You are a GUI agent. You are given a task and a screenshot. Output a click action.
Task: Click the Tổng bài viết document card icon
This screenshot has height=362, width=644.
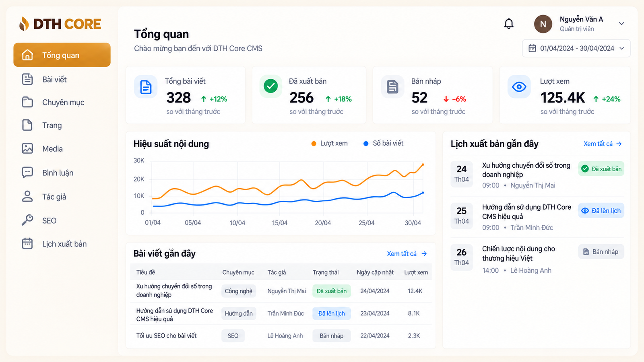pos(146,87)
